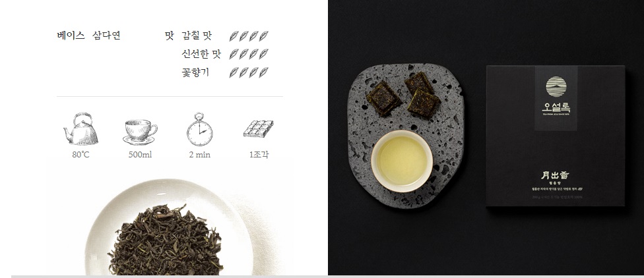Click the gray stone tray image
This screenshot has width=644, height=278.
(406, 136)
